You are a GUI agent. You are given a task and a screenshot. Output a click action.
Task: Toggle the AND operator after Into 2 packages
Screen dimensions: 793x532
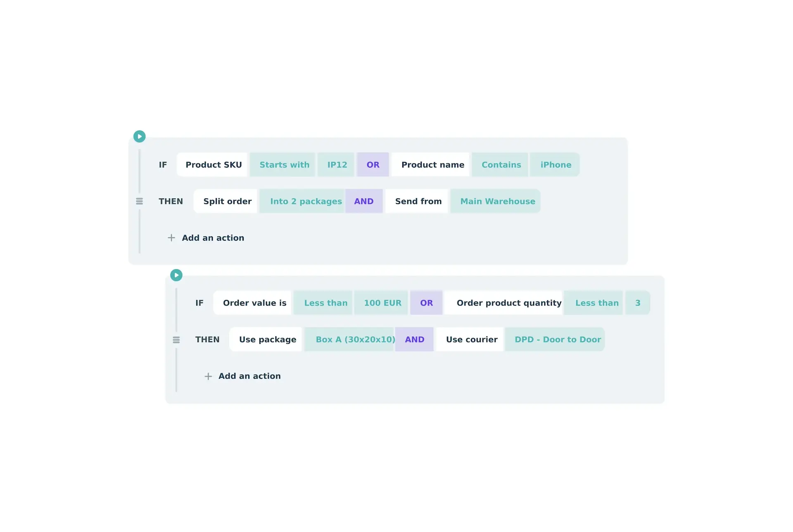coord(363,201)
